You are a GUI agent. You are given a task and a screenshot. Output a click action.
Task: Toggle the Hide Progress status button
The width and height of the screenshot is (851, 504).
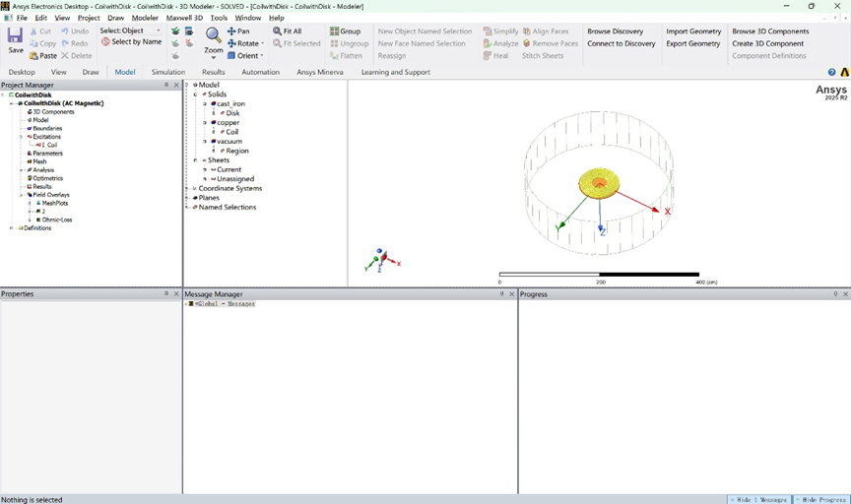tap(821, 500)
